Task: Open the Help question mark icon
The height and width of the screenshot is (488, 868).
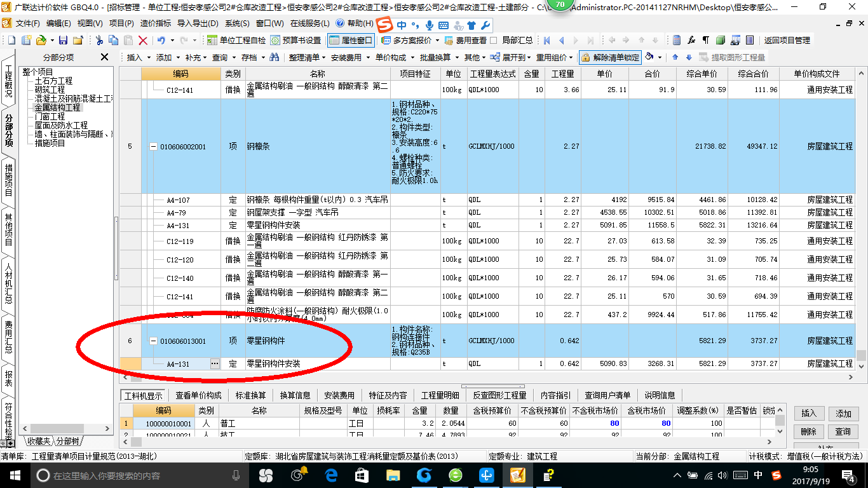Action: pyautogui.click(x=340, y=23)
